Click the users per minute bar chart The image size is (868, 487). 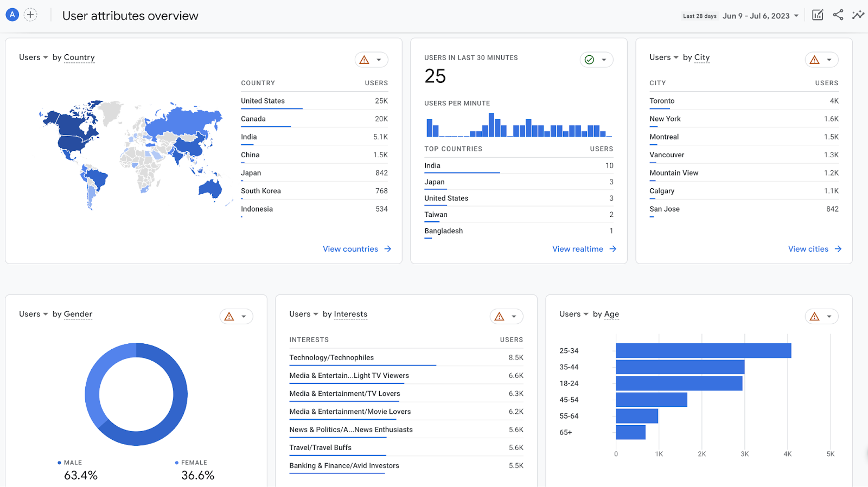[x=519, y=125]
